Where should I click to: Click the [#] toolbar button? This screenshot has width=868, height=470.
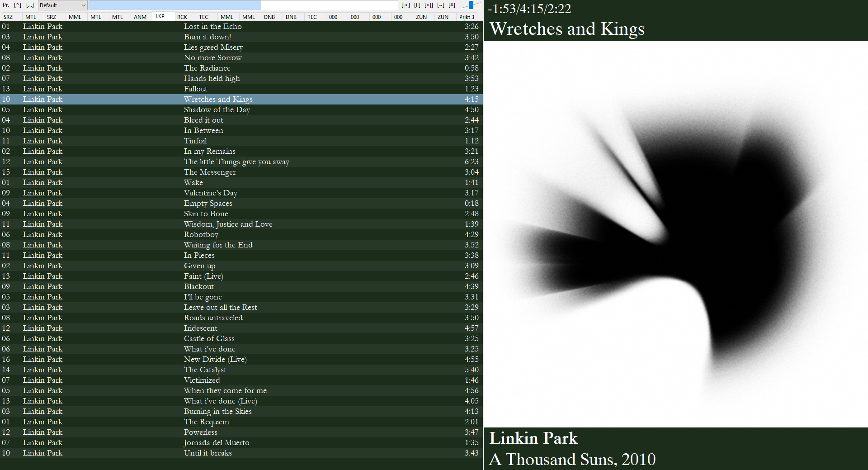point(452,5)
